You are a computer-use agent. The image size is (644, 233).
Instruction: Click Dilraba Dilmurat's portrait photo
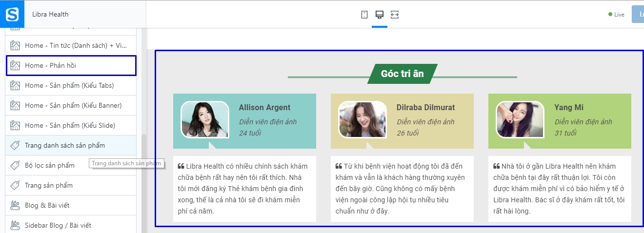pos(362,120)
